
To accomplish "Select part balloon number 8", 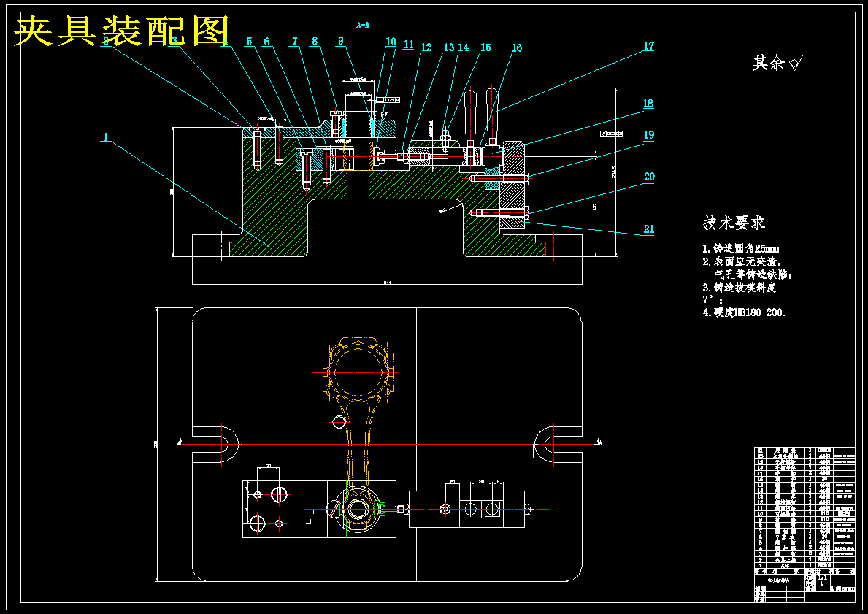I will [x=315, y=40].
